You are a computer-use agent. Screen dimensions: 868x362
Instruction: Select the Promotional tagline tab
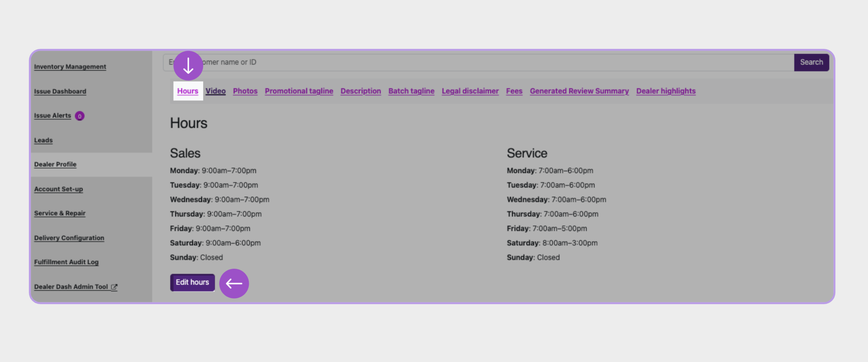pyautogui.click(x=299, y=91)
